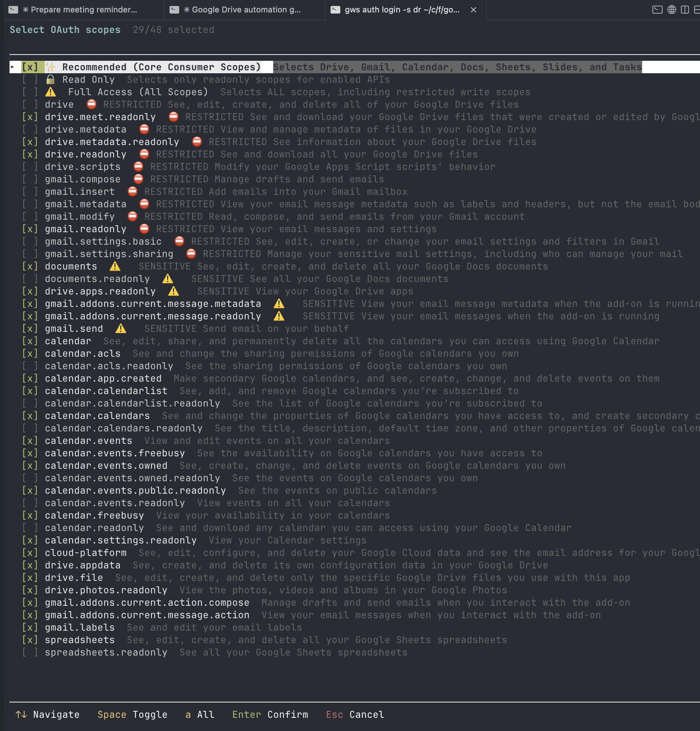Switch to the Google Drive automation tab
This screenshot has width=700, height=731.
242,10
